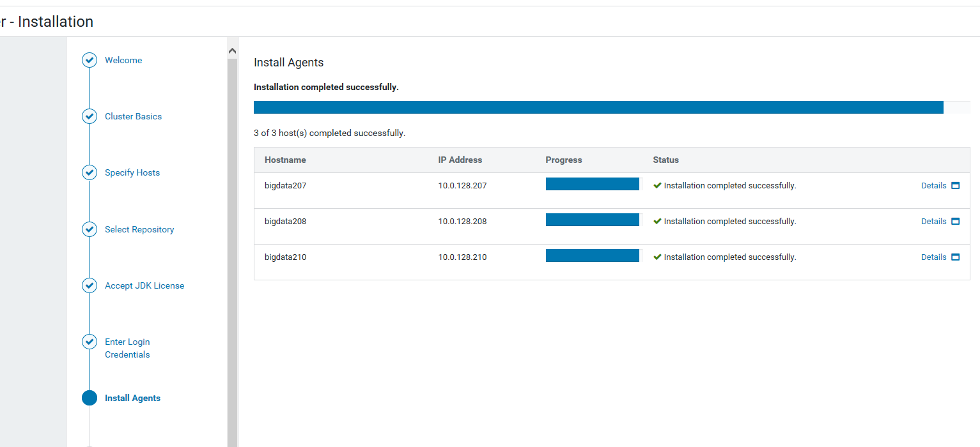Open Details link for bigdata210
This screenshot has height=447, width=980.
(933, 257)
